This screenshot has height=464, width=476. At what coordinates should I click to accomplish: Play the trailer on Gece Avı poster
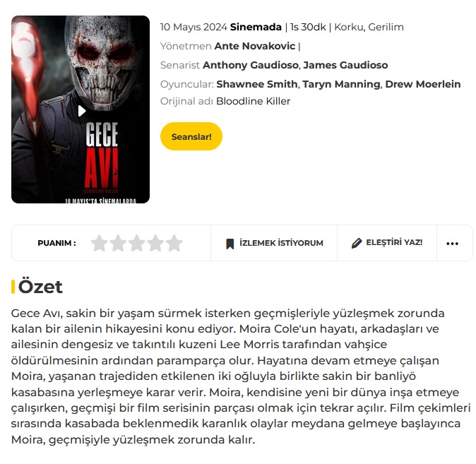tap(82, 111)
